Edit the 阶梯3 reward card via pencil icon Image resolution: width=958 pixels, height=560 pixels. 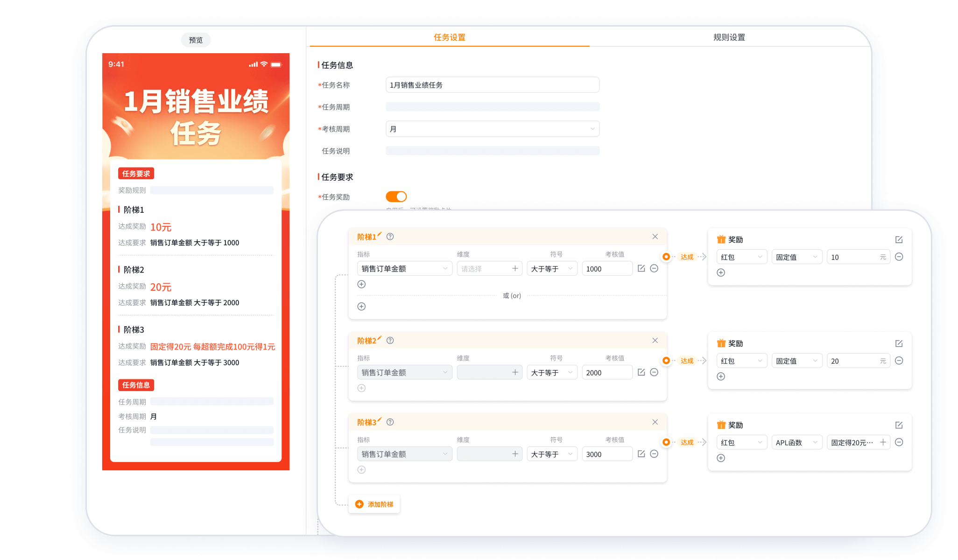point(899,425)
